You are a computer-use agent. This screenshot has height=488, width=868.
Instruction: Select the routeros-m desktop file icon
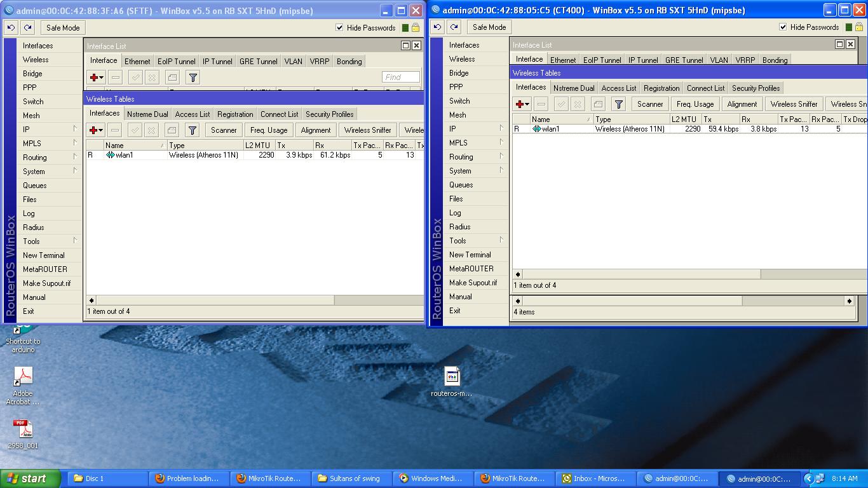tap(452, 383)
